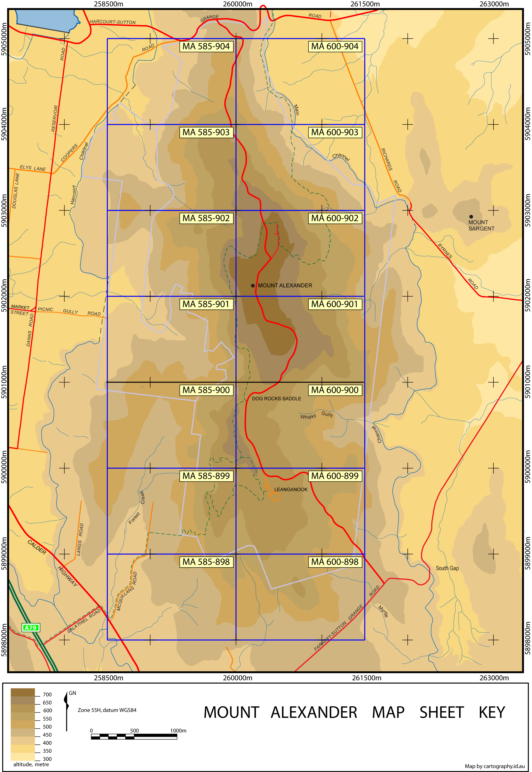Click the Dog Rocks Saddle label
Screen dimensions: 532x772
point(276,399)
